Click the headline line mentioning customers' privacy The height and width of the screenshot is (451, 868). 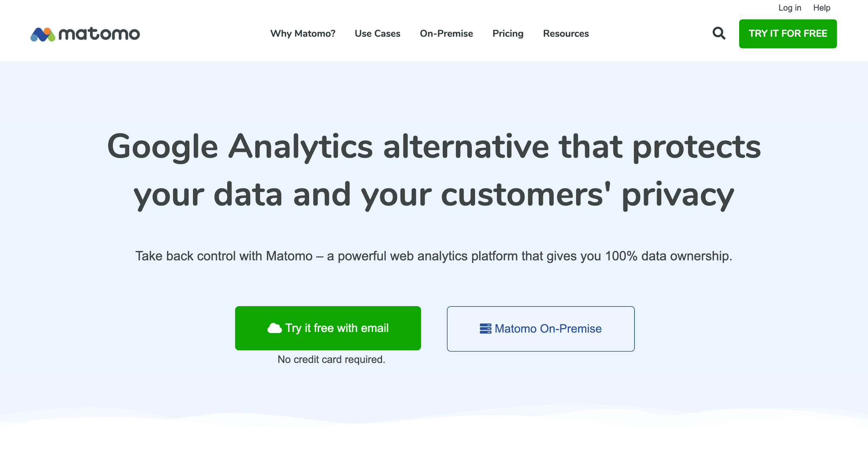(434, 195)
